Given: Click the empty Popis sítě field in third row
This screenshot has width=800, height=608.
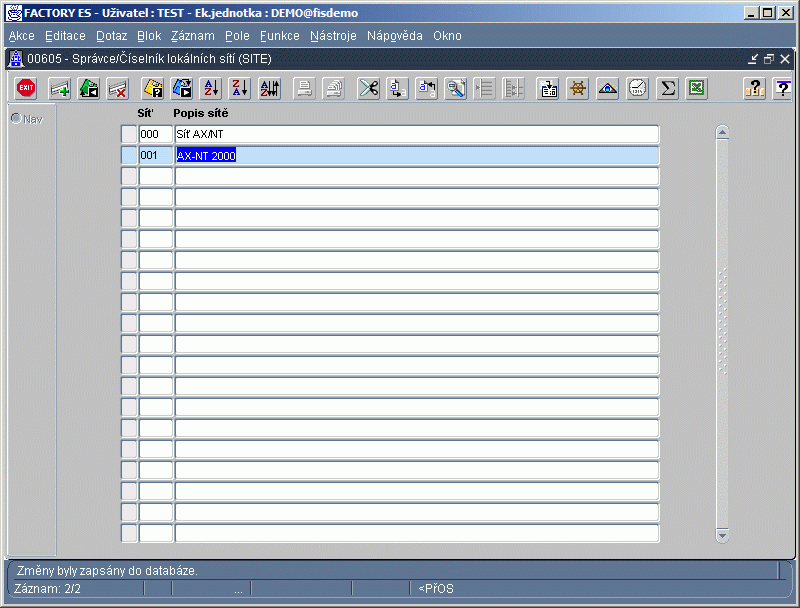Looking at the screenshot, I should pyautogui.click(x=417, y=176).
